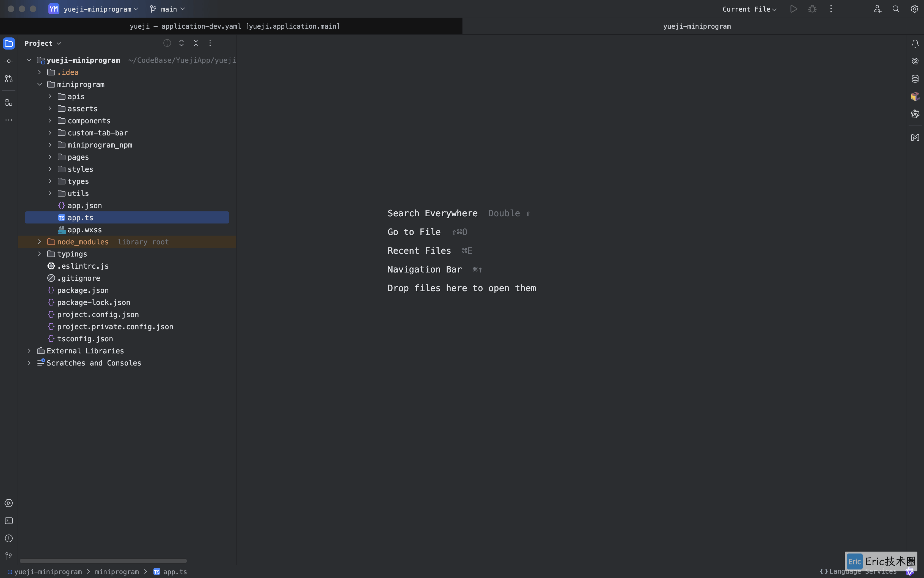Show more tool windows ellipsis
Screen dimensions: 924x578
pyautogui.click(x=9, y=120)
